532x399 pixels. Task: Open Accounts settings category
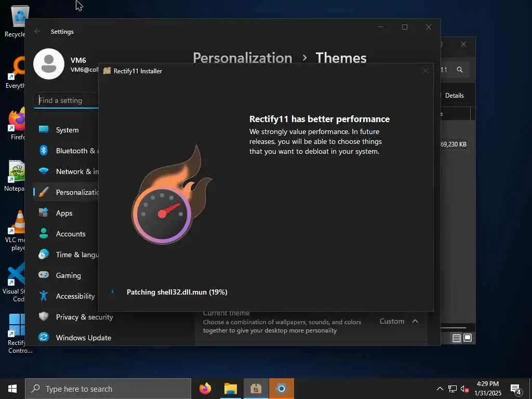[66, 234]
